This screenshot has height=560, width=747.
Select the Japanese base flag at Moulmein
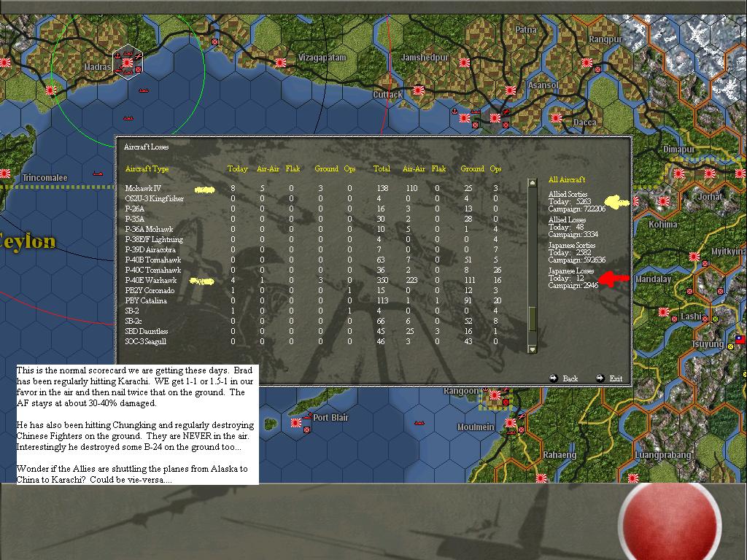point(510,423)
